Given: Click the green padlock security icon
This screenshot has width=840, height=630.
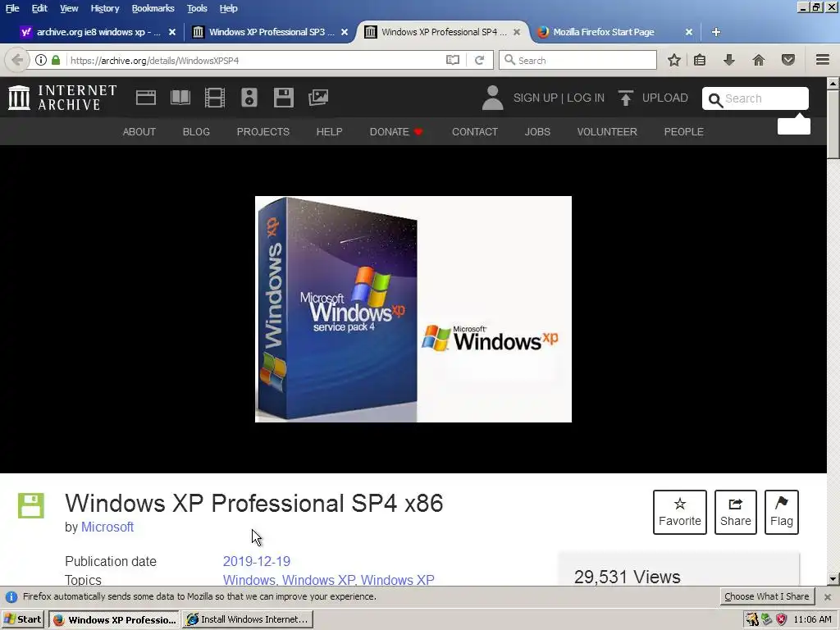Looking at the screenshot, I should click(x=56, y=60).
